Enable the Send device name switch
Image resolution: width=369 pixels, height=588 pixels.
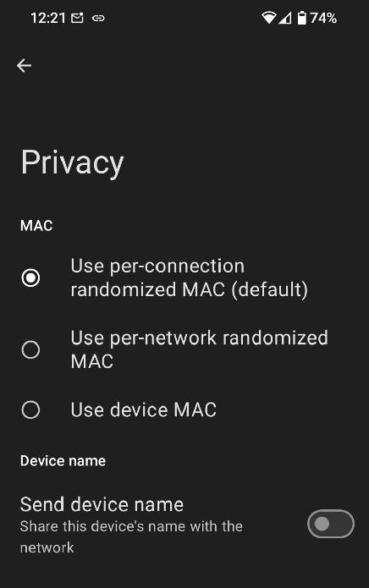[x=330, y=524]
